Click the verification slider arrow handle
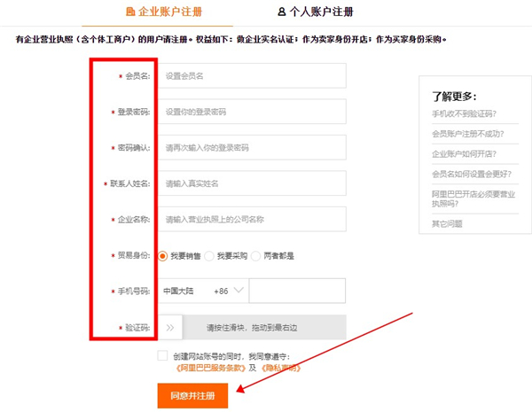Screen dimensions: 532x412 170,327
